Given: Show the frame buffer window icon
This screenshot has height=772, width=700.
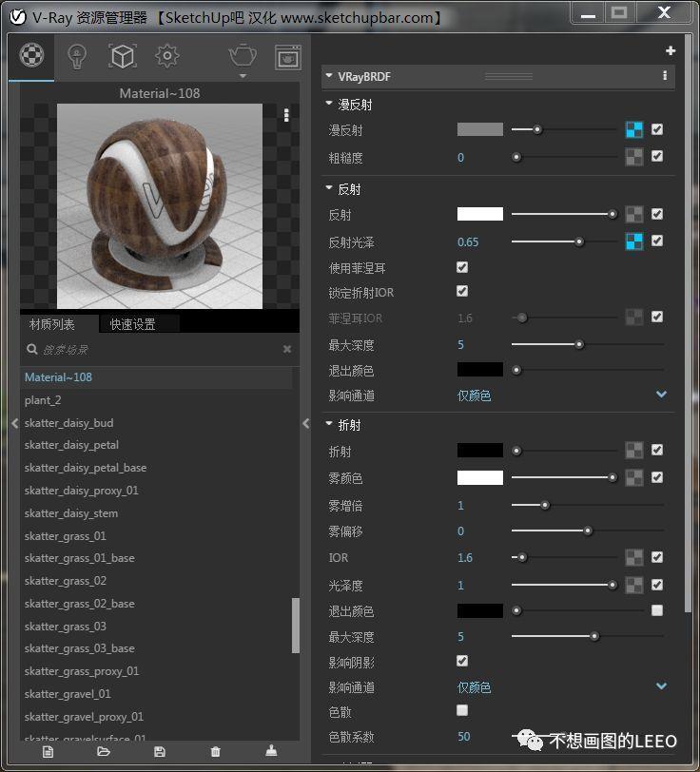Looking at the screenshot, I should [287, 57].
